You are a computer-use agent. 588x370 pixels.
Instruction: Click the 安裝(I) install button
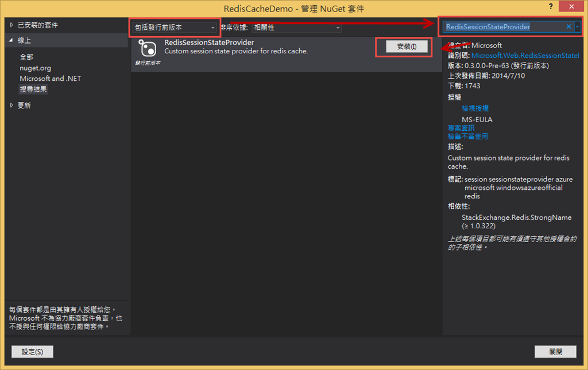(x=407, y=46)
